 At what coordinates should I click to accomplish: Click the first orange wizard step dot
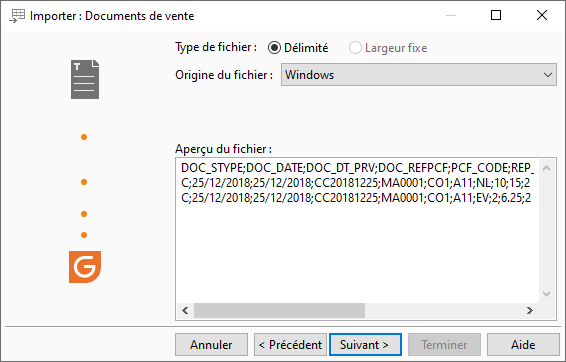point(84,137)
